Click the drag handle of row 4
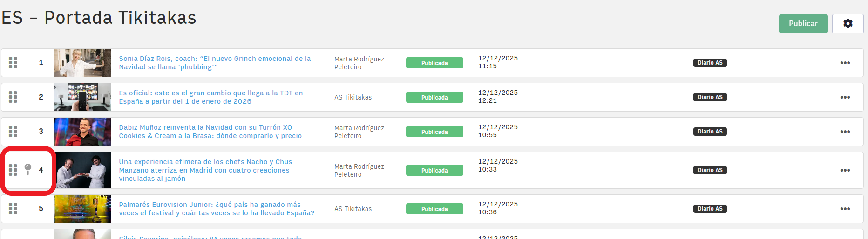The image size is (868, 239). [13, 170]
